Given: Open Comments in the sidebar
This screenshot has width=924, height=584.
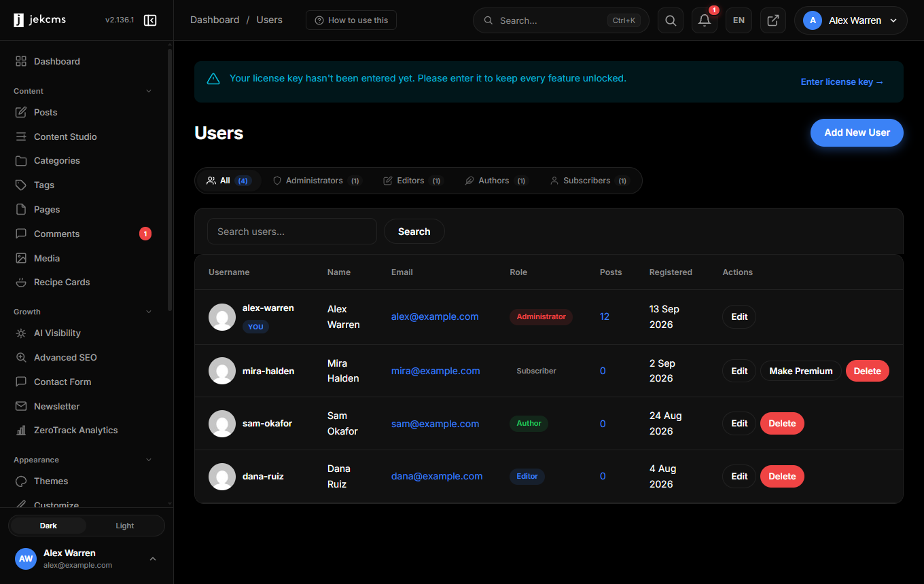Looking at the screenshot, I should point(86,234).
